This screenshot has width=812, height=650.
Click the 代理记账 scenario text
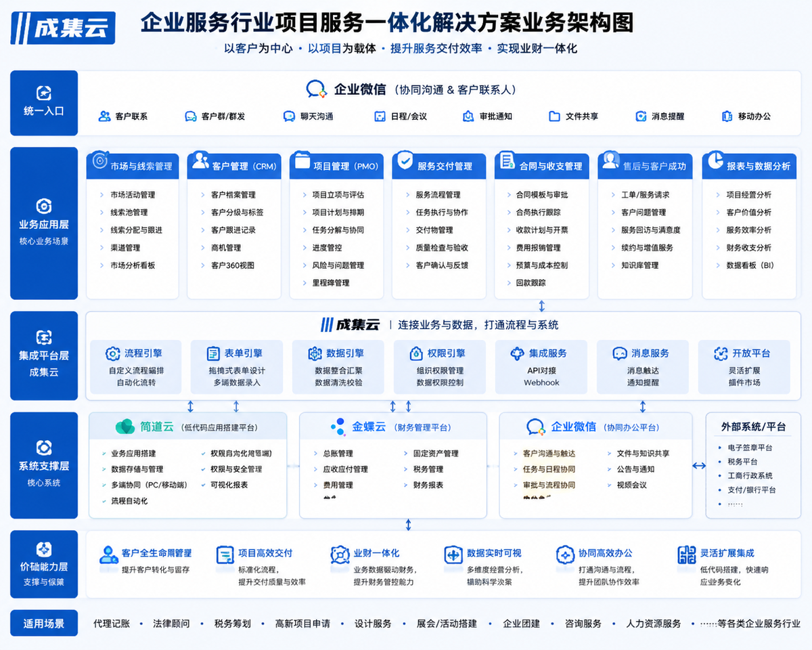tap(111, 624)
